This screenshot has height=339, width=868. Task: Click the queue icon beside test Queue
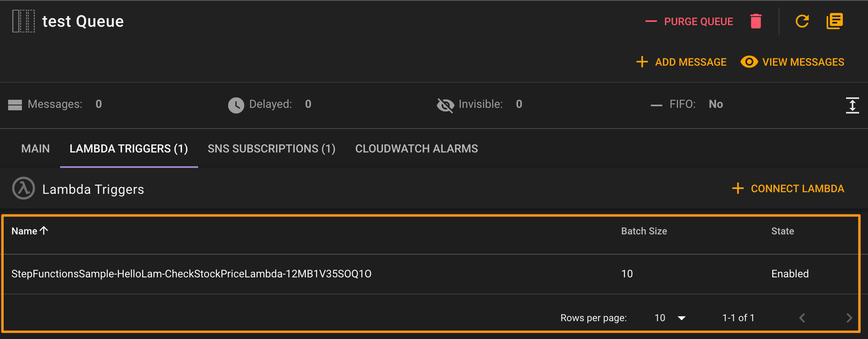[24, 21]
